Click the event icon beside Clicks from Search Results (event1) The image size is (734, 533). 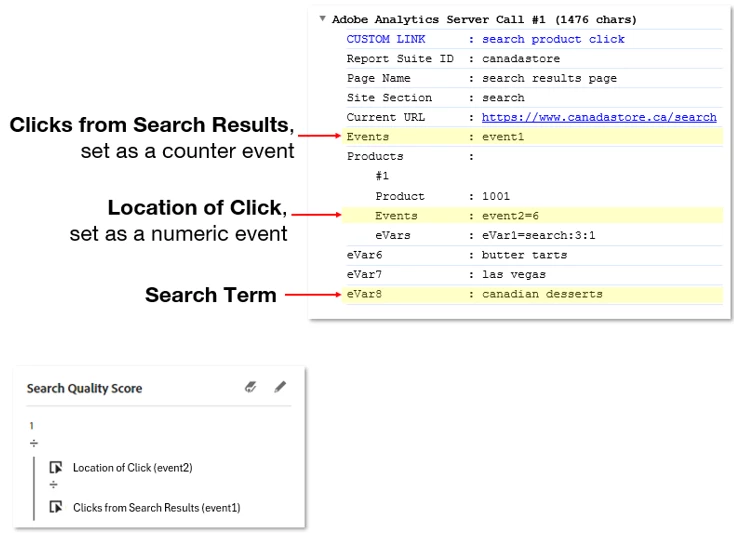point(56,507)
